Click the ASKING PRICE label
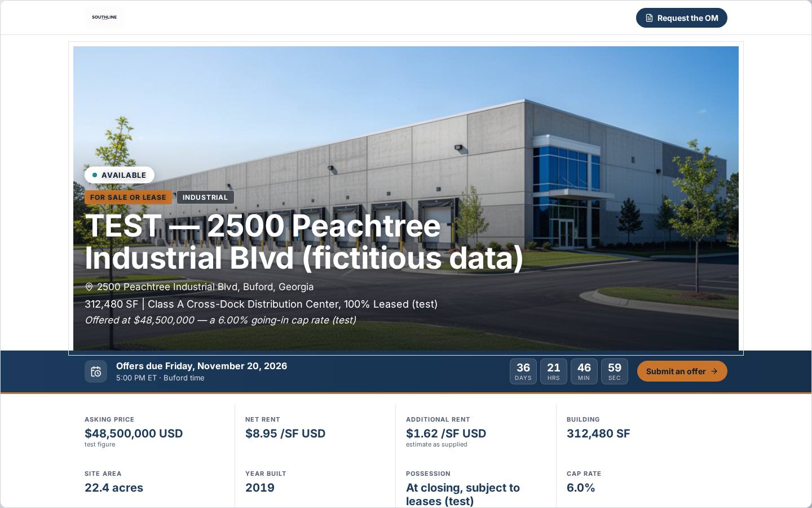 (109, 420)
